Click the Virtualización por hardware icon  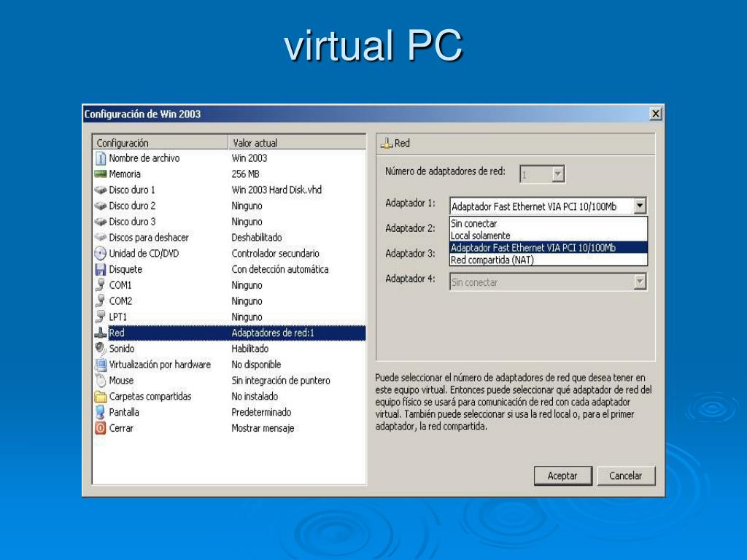[x=101, y=365]
